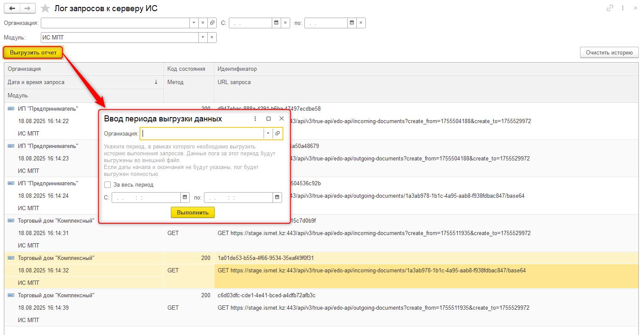Click into the dialog's start date-time field
Screen dimensions: 644x335
tap(145, 198)
